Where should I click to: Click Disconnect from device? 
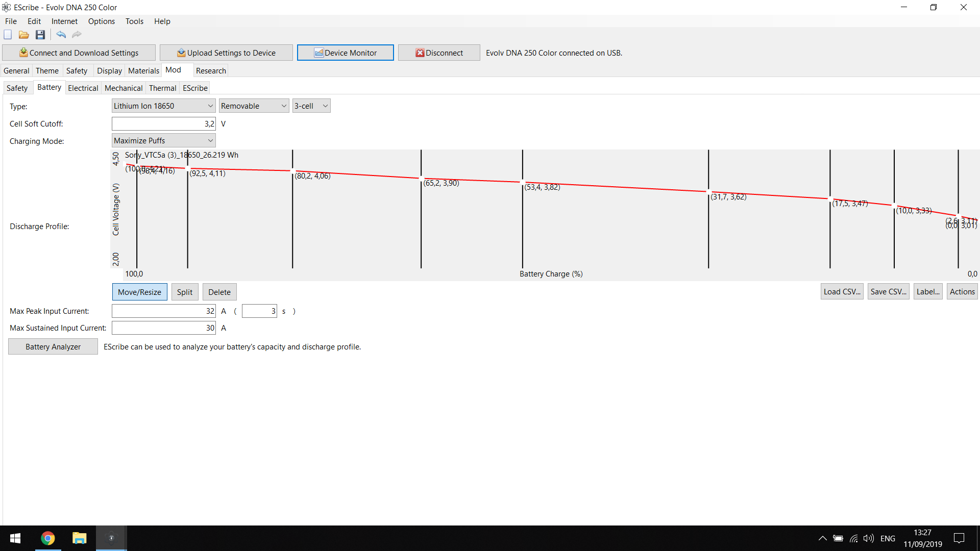(439, 53)
